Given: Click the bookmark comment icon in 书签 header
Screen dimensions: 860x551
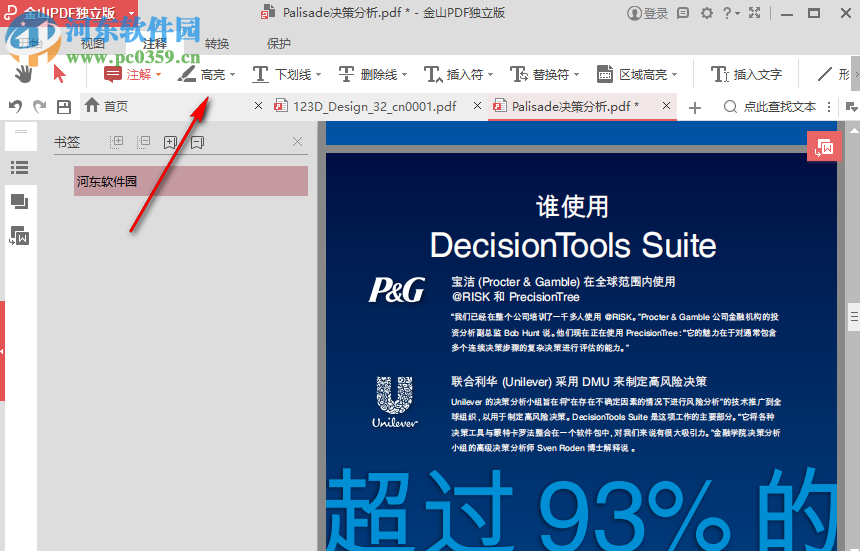Looking at the screenshot, I should click(x=197, y=143).
